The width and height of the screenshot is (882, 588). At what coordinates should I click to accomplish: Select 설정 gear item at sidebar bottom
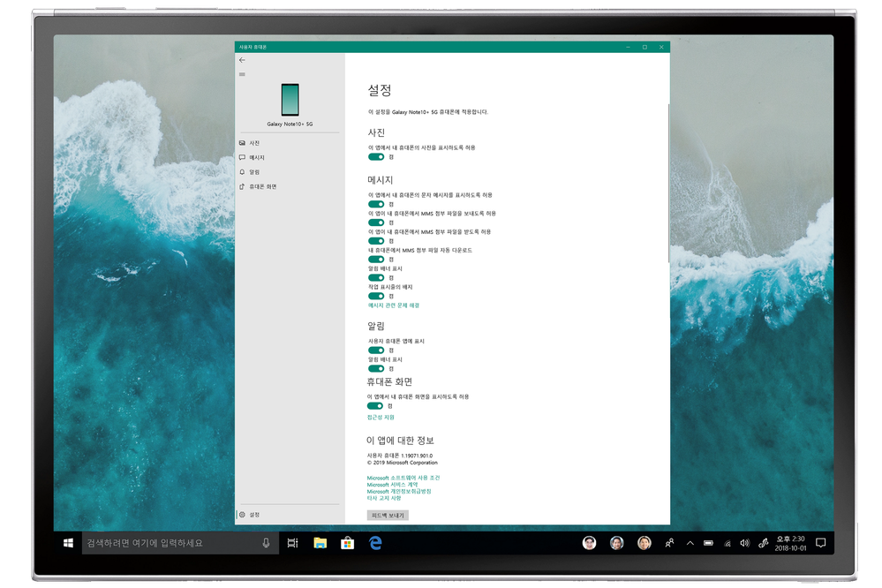pos(289,515)
